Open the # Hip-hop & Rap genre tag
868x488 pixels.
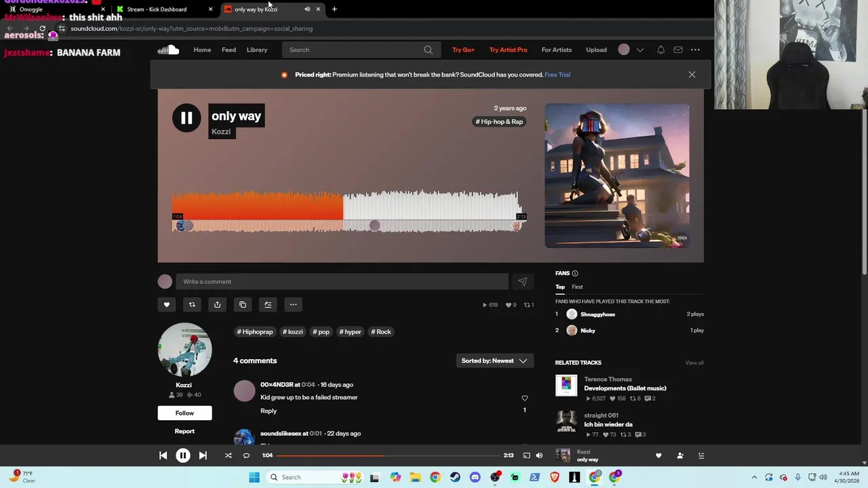click(499, 122)
